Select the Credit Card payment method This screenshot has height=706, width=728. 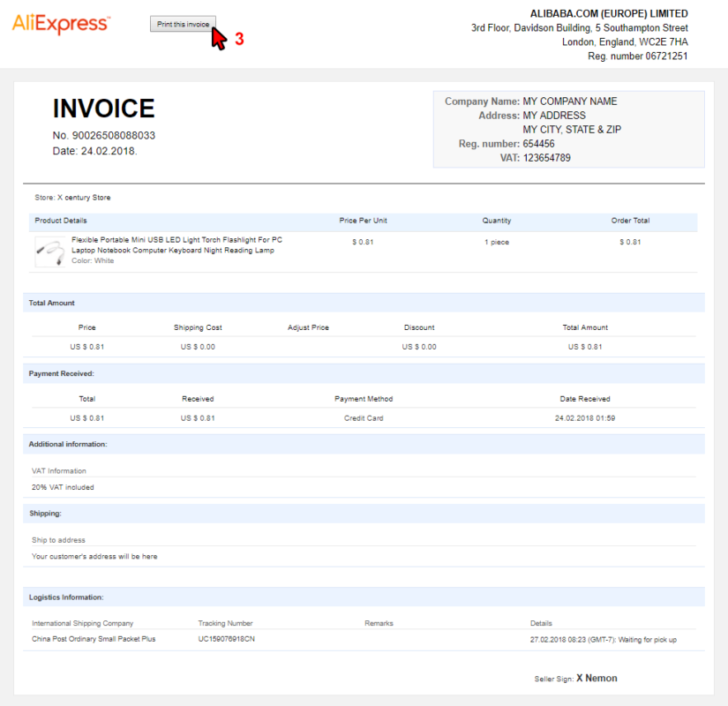[x=364, y=418]
